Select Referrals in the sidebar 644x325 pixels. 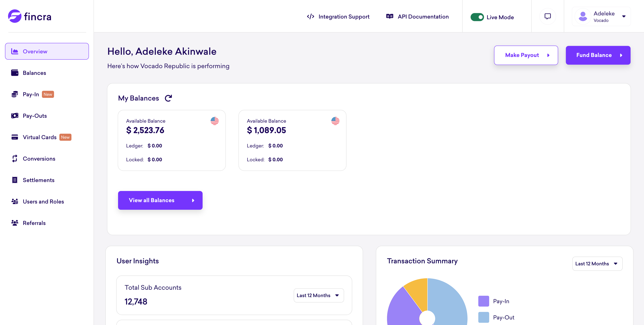(x=34, y=223)
